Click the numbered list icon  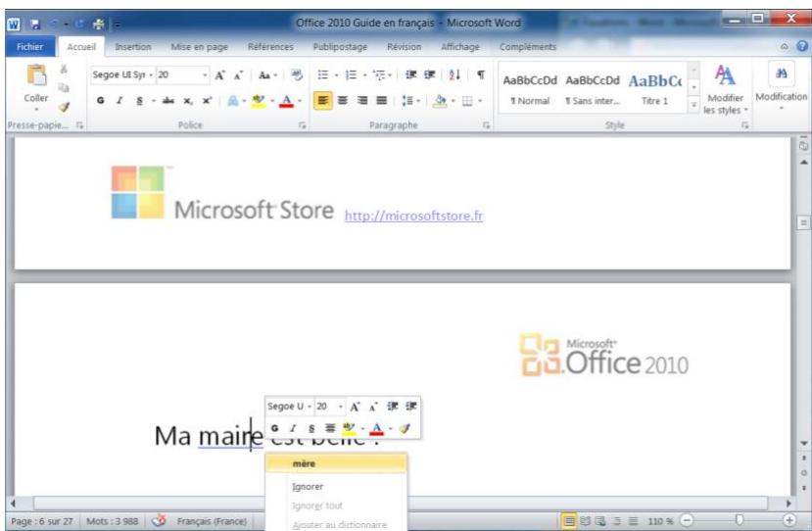(x=351, y=75)
